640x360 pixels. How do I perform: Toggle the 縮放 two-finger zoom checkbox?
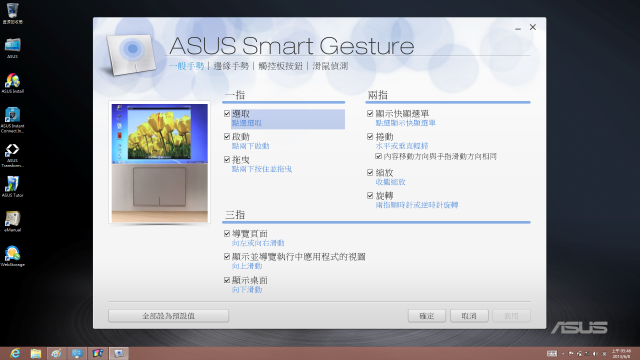tap(370, 173)
